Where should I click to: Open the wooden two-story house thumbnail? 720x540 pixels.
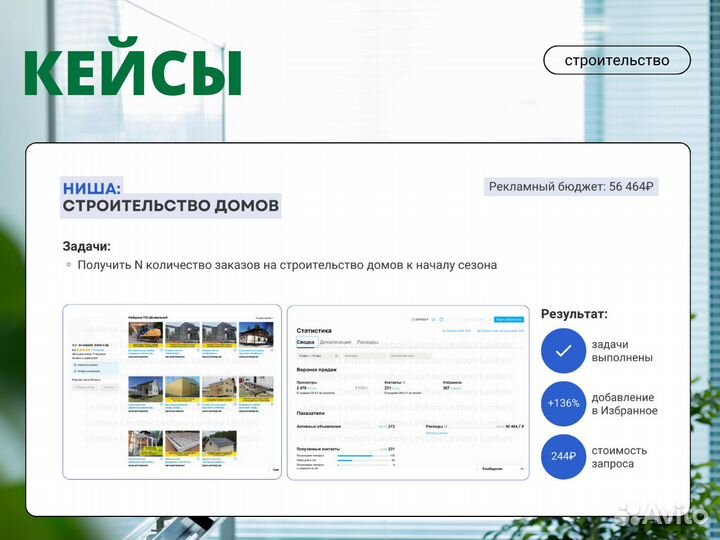(x=219, y=389)
